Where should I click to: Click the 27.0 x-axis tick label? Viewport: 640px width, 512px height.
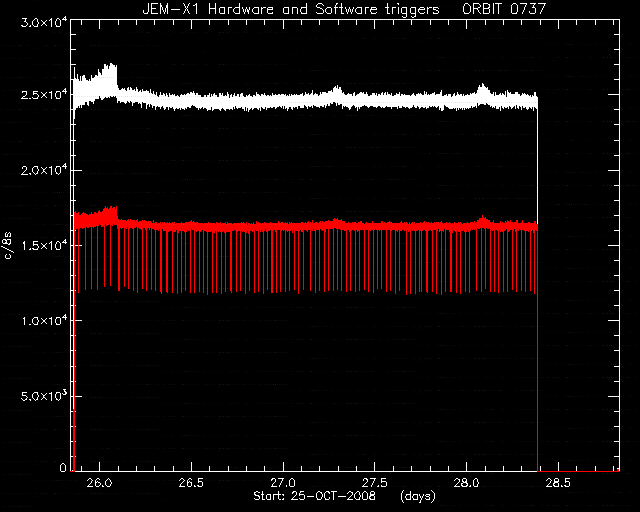(x=283, y=483)
